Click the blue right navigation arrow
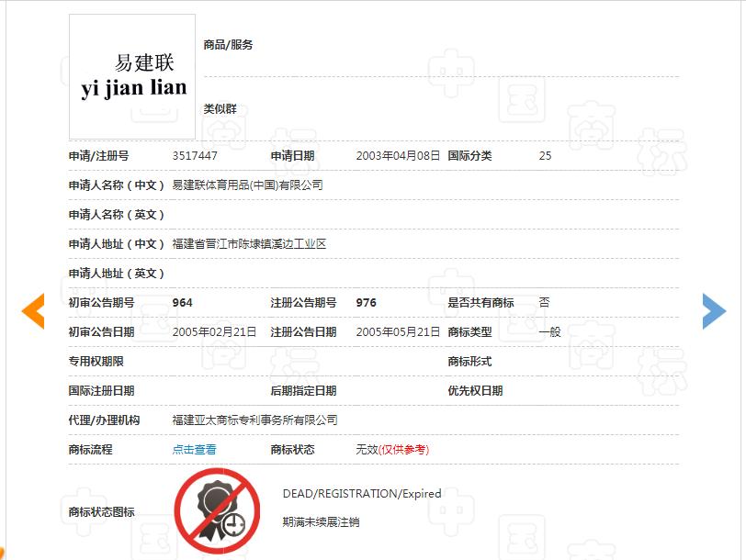Screen dimensions: 746x560 coord(715,311)
